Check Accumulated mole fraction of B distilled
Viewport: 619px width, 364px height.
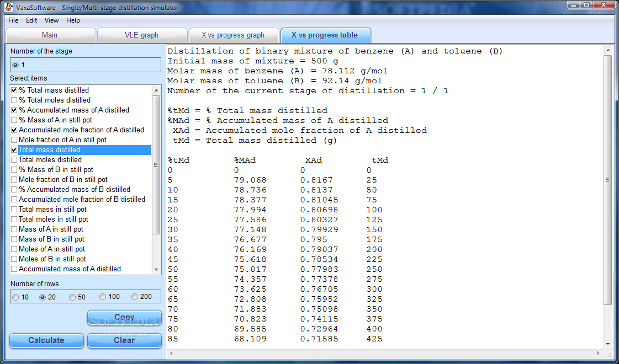coord(14,200)
